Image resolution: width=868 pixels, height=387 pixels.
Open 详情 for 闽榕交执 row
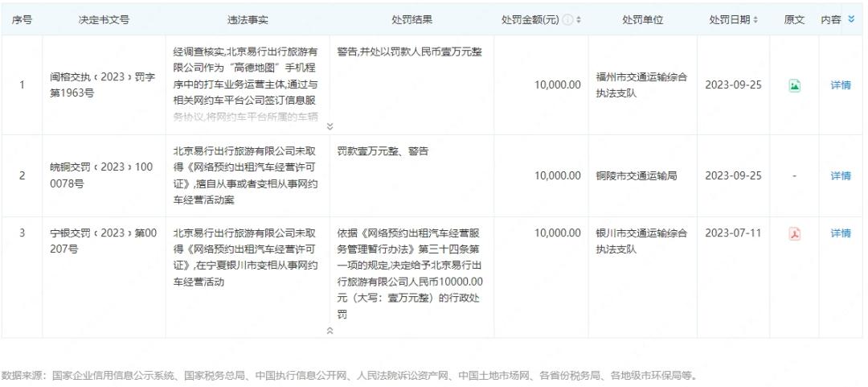pyautogui.click(x=841, y=85)
